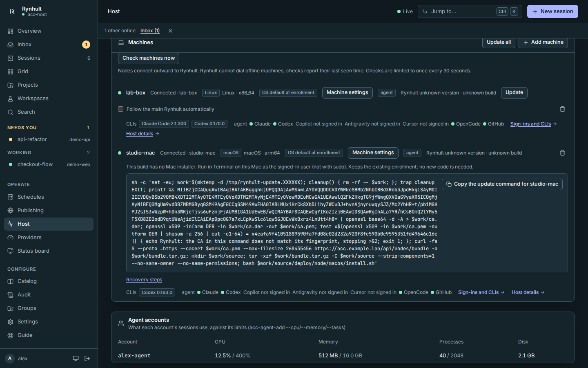Click Update button for lab-box
The image size is (588, 368).
click(514, 93)
